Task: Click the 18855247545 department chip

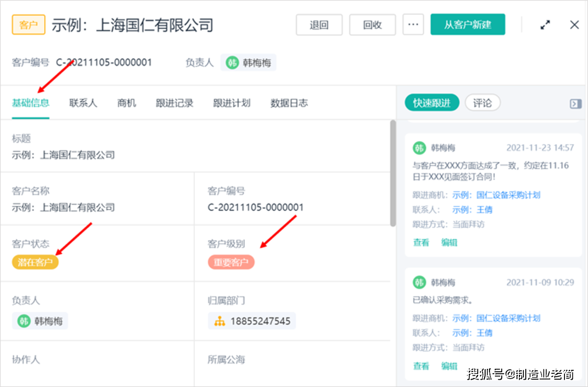Action: point(252,321)
